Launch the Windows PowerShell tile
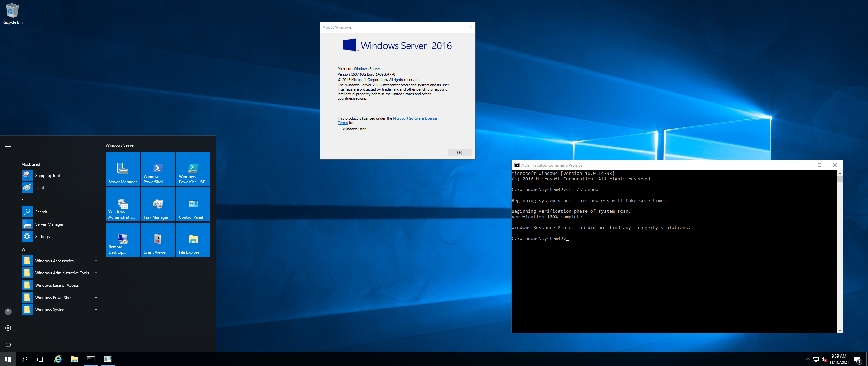The image size is (868, 366). [158, 169]
